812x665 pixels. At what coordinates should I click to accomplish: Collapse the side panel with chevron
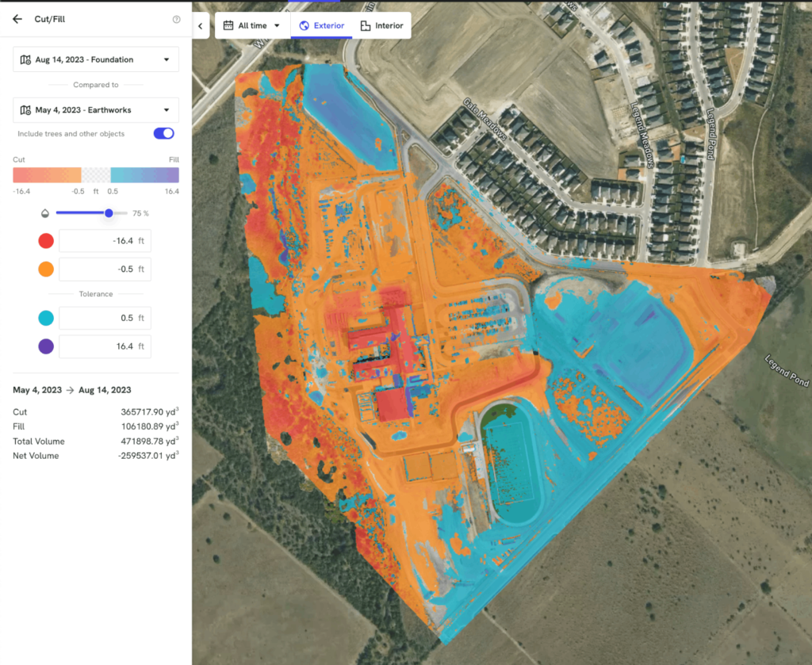[200, 25]
